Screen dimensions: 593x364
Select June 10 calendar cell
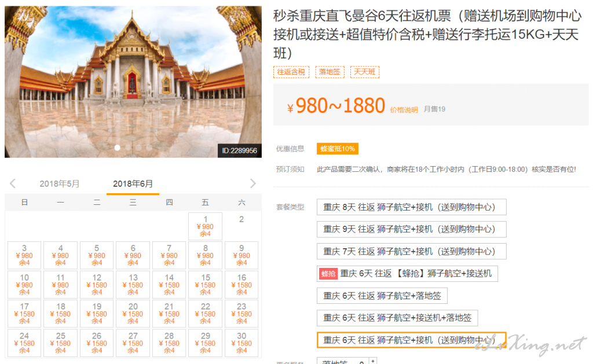tap(24, 284)
